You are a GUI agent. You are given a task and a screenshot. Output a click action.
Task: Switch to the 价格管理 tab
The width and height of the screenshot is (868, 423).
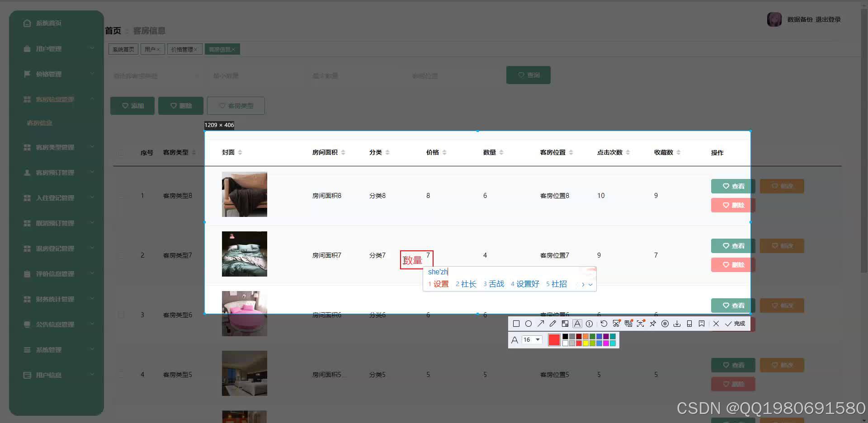(183, 49)
